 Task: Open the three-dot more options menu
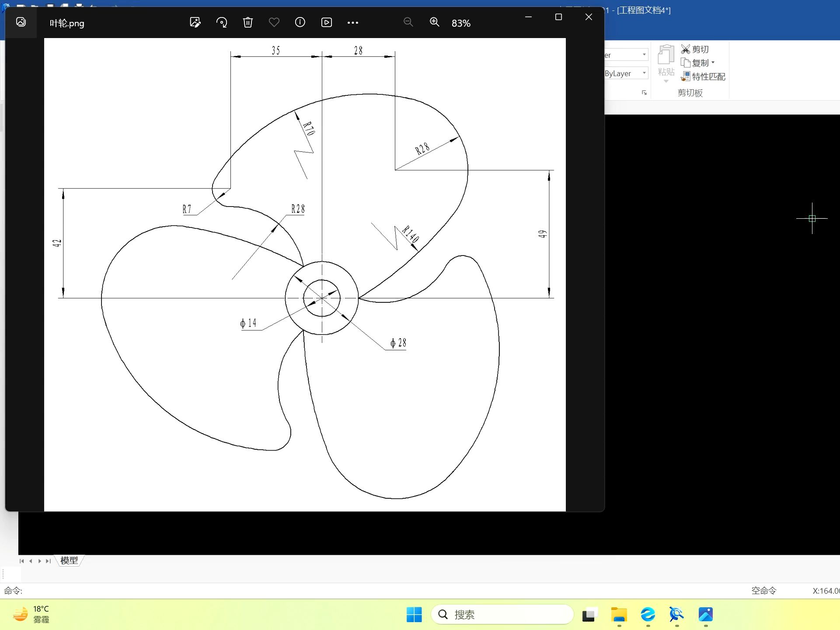click(x=353, y=23)
